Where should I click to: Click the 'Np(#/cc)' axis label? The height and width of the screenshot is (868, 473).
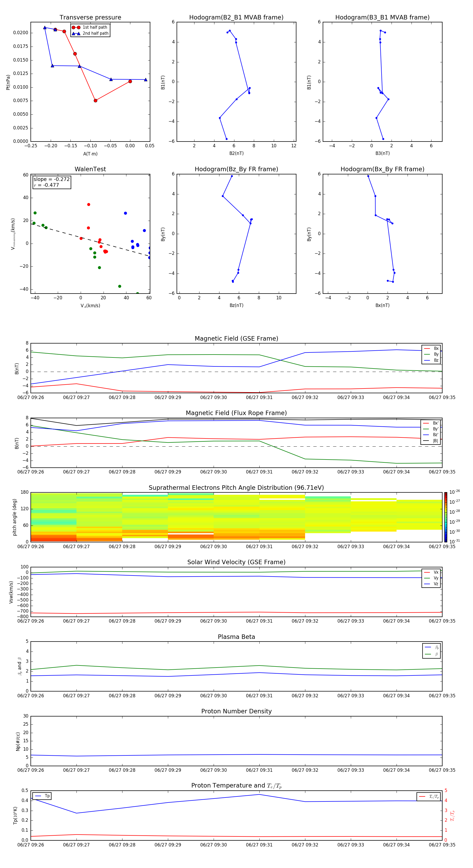pos(18,741)
